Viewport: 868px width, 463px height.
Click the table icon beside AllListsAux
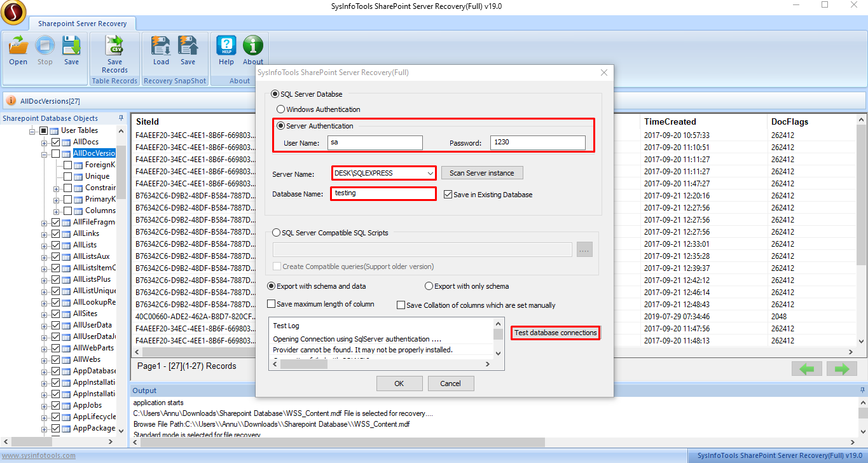(x=66, y=256)
